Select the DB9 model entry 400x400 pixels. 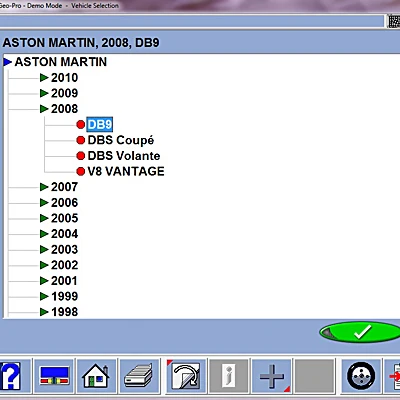[100, 124]
